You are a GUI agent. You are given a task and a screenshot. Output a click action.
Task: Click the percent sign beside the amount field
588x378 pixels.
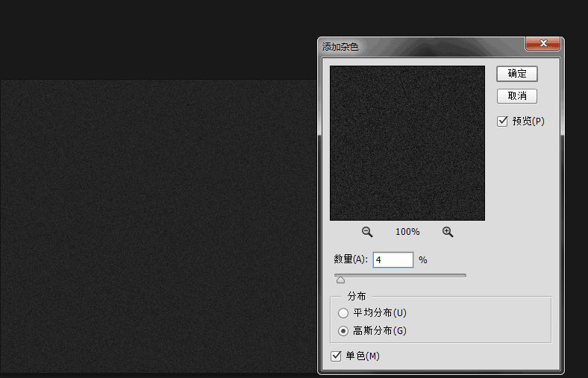click(x=423, y=260)
